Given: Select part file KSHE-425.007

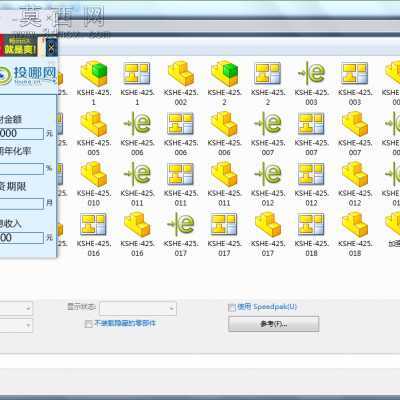Looking at the screenshot, I should click(355, 134).
